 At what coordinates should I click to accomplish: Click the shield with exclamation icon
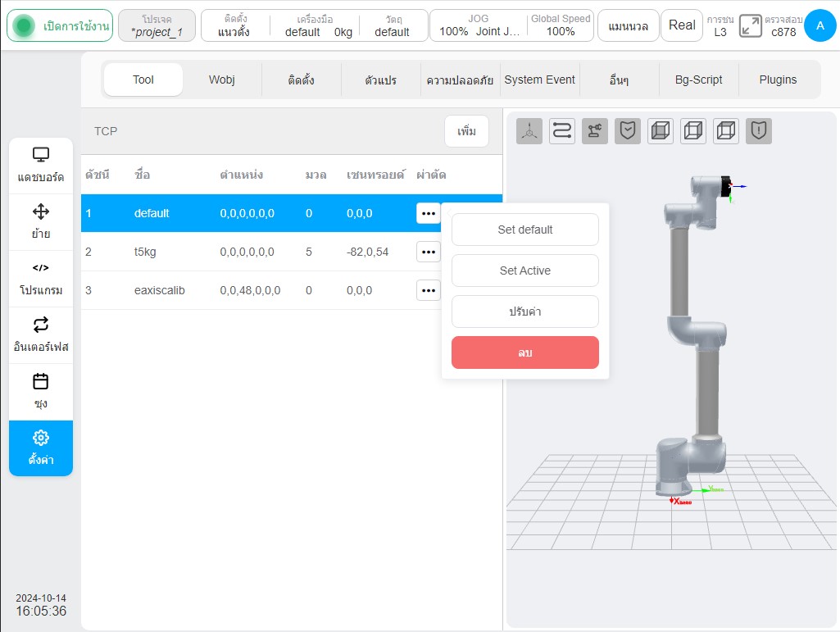pos(759,131)
